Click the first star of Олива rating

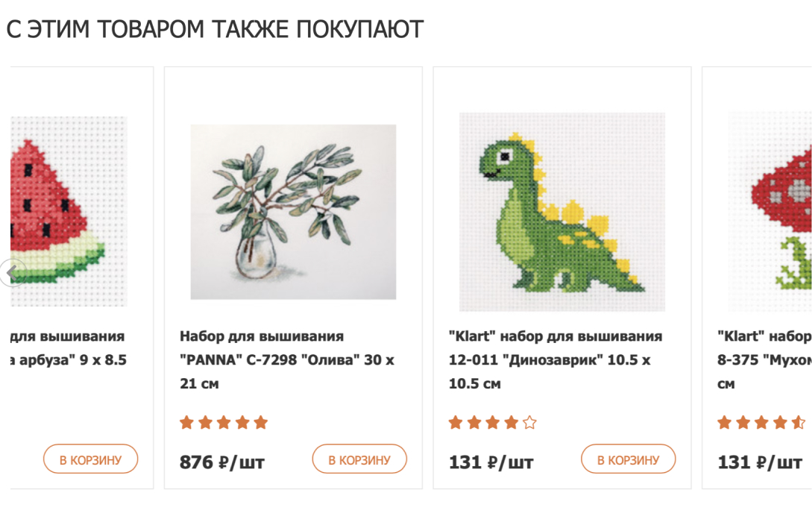pyautogui.click(x=187, y=423)
